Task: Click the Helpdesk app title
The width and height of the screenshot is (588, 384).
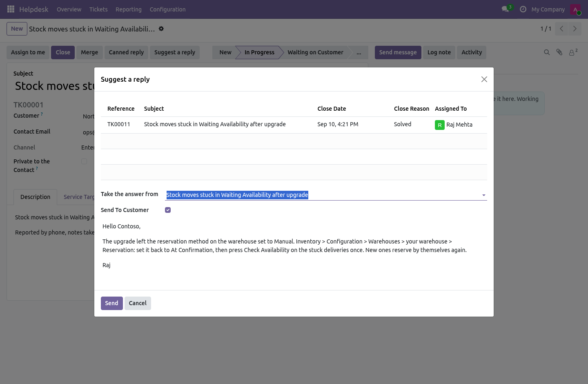Action: (33, 9)
